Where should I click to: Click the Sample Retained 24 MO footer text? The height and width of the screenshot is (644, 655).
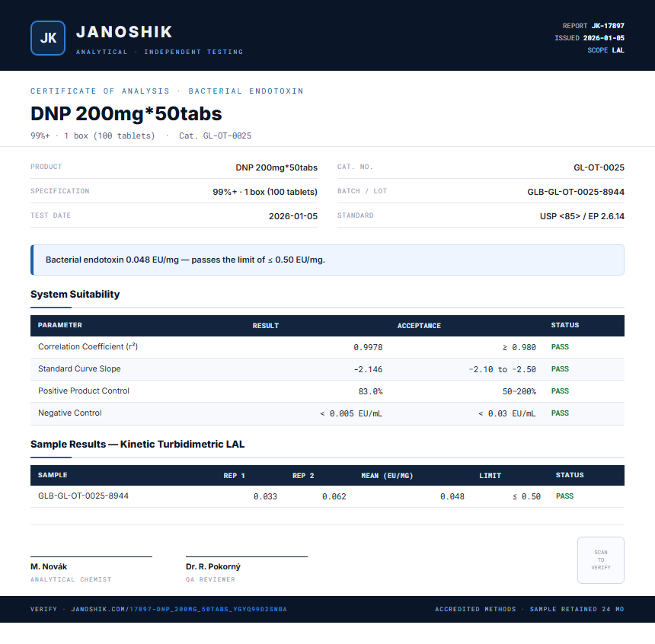pos(577,609)
